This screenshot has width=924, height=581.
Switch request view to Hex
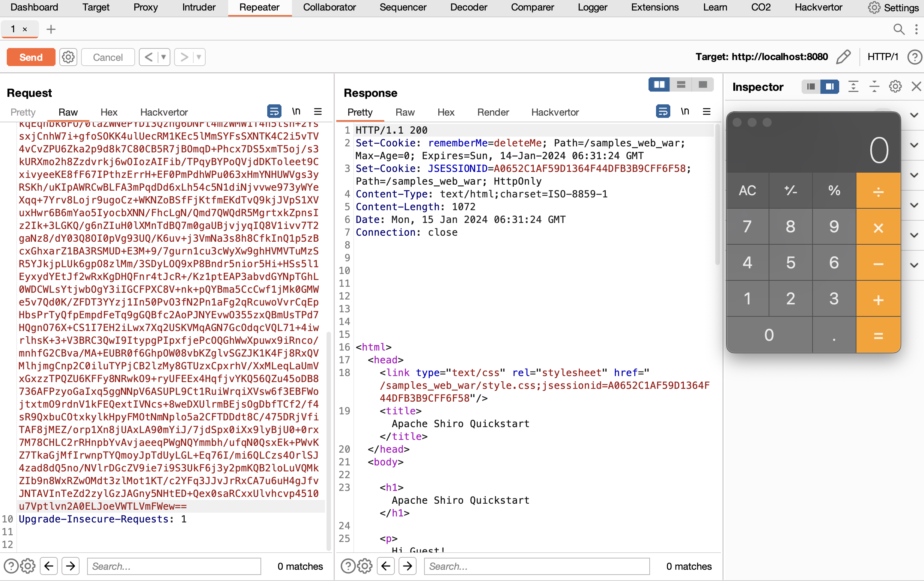click(x=109, y=112)
